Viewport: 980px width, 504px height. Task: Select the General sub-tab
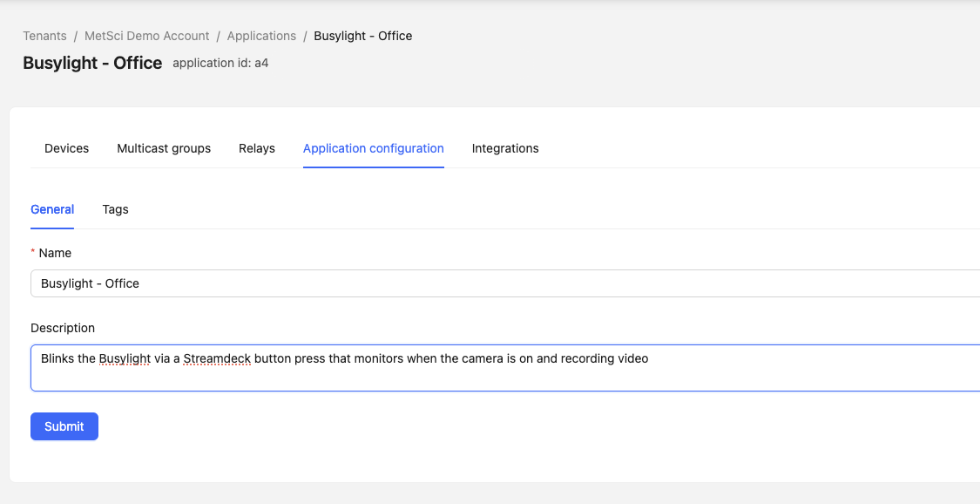click(x=52, y=209)
